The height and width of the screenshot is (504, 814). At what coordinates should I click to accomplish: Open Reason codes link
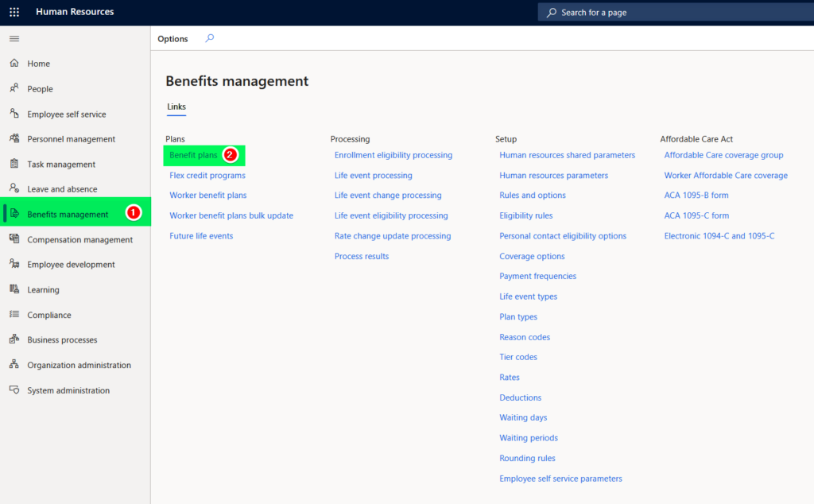click(x=525, y=337)
